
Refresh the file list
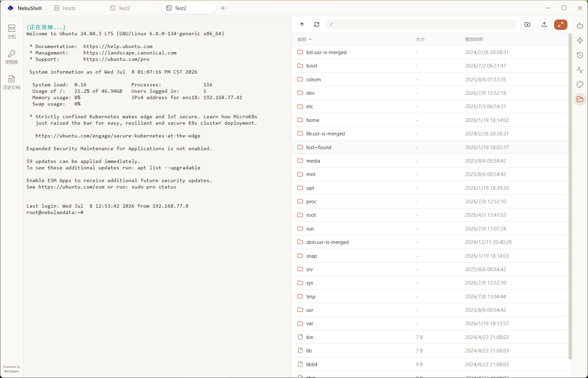[x=317, y=25]
